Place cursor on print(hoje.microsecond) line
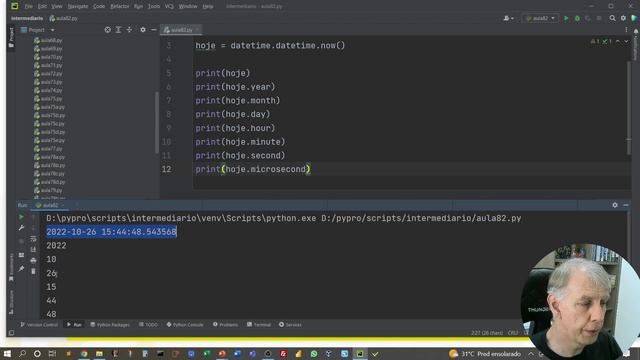Viewport: 640px width, 360px height. tap(253, 169)
